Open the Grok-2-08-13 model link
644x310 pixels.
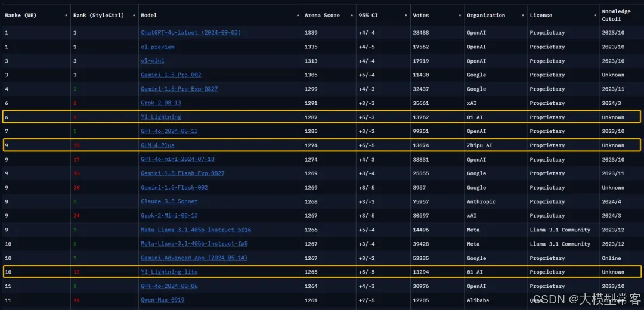tap(160, 103)
